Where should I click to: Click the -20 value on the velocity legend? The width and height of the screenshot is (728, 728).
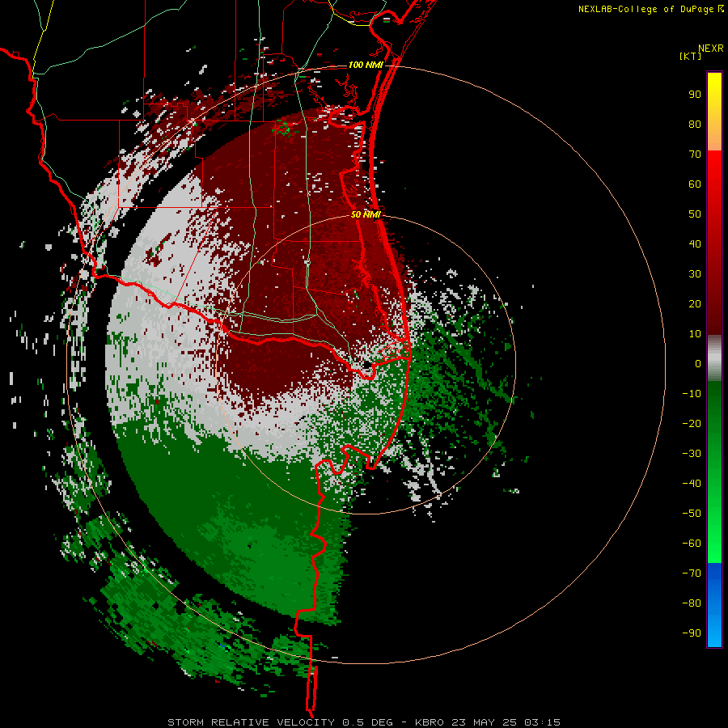point(692,424)
